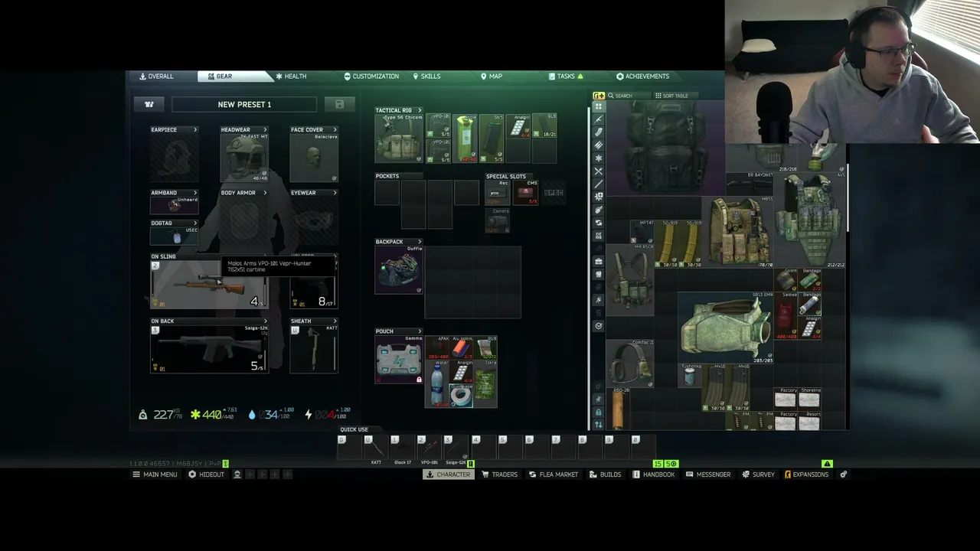
Task: Click the lock icon in stash sidebar
Action: [x=599, y=412]
